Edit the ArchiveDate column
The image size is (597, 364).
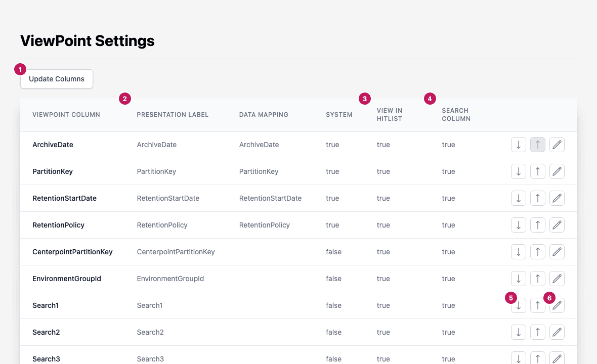tap(557, 145)
